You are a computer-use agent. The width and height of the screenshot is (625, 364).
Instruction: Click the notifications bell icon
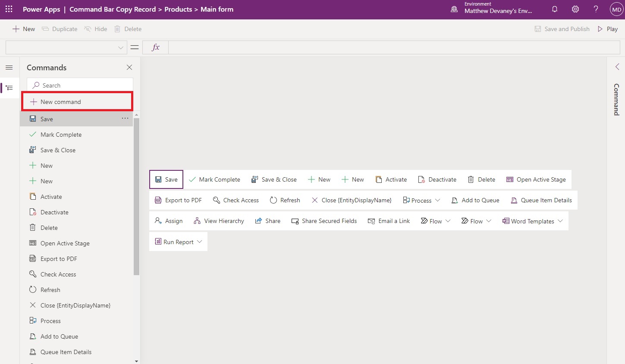click(555, 9)
